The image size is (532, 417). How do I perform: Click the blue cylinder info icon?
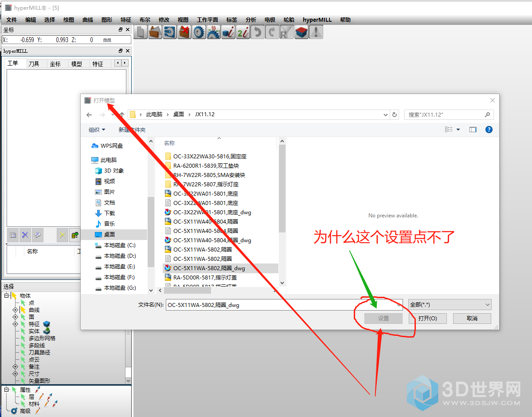[x=228, y=32]
